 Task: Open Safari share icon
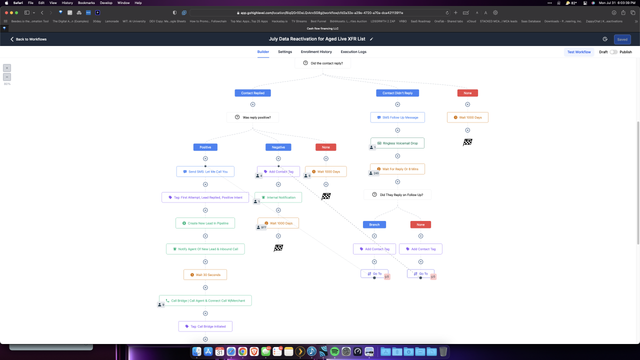(623, 13)
